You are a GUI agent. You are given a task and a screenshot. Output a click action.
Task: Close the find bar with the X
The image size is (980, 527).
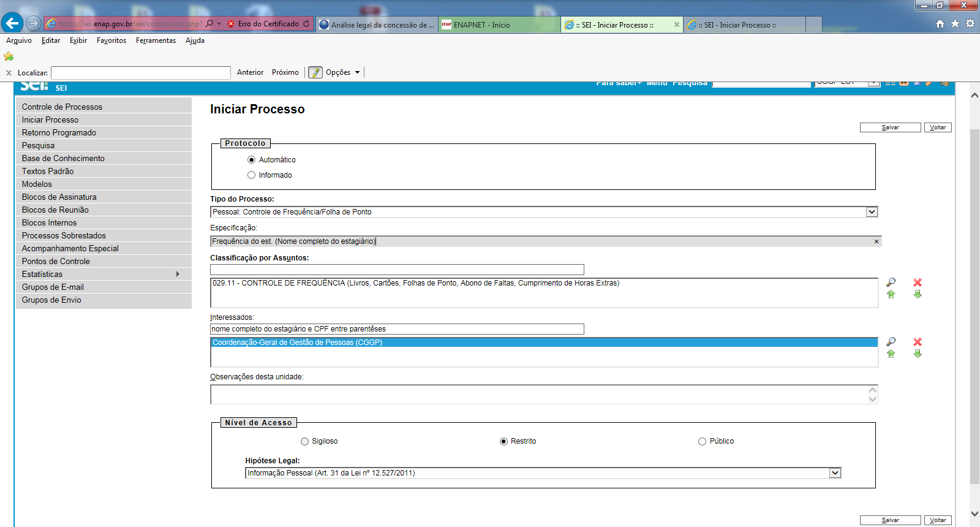click(9, 73)
